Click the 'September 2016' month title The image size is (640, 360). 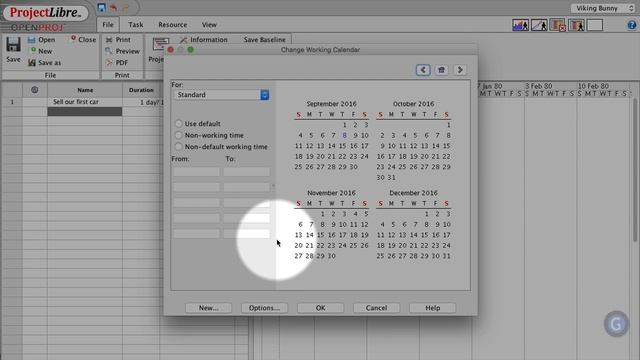tap(331, 104)
